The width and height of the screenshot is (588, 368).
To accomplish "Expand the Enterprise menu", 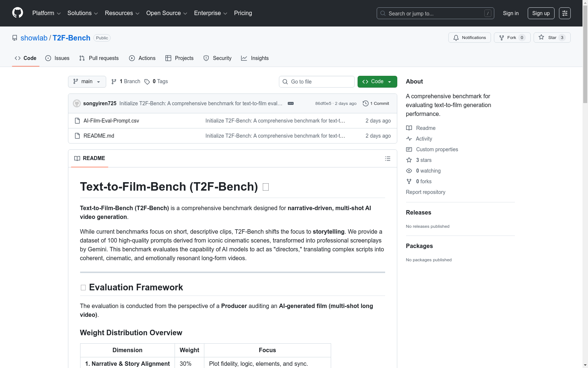I will tap(211, 13).
